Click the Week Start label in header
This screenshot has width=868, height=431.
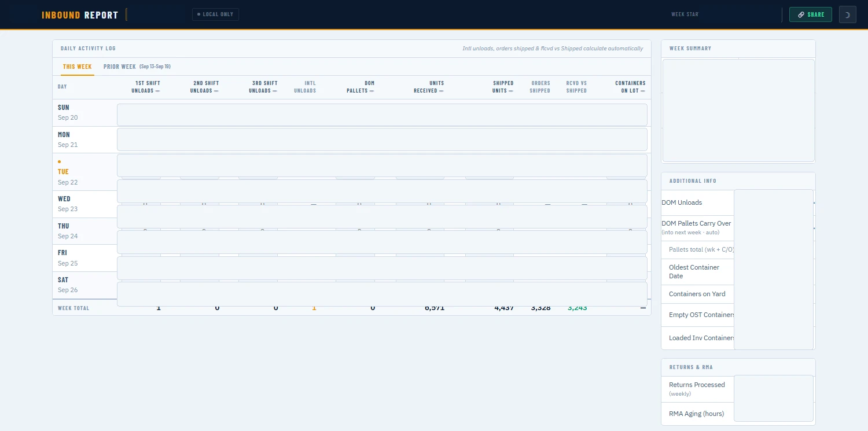click(x=685, y=14)
